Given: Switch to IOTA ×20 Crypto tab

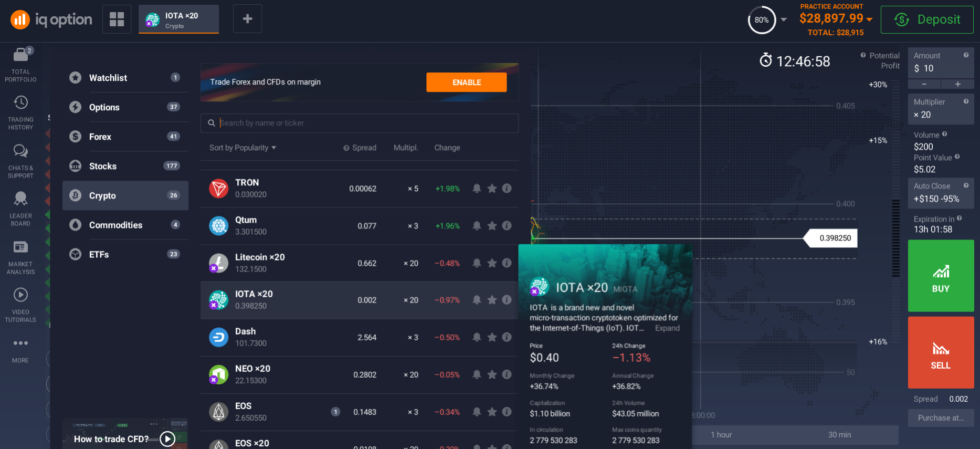Looking at the screenshot, I should (178, 19).
